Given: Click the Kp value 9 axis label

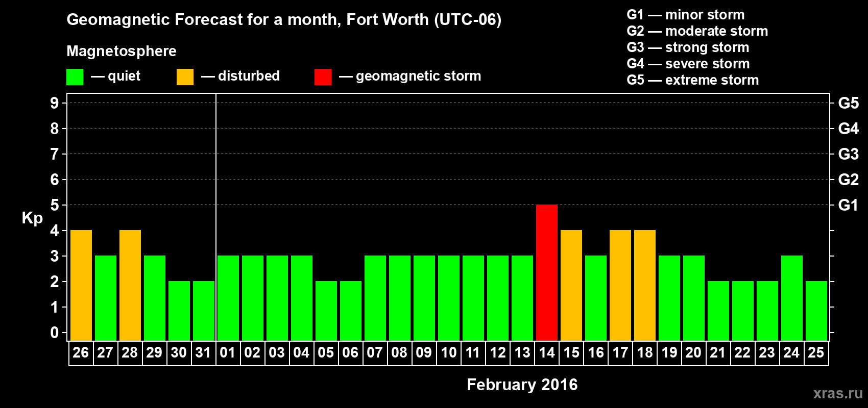Looking at the screenshot, I should coord(55,103).
